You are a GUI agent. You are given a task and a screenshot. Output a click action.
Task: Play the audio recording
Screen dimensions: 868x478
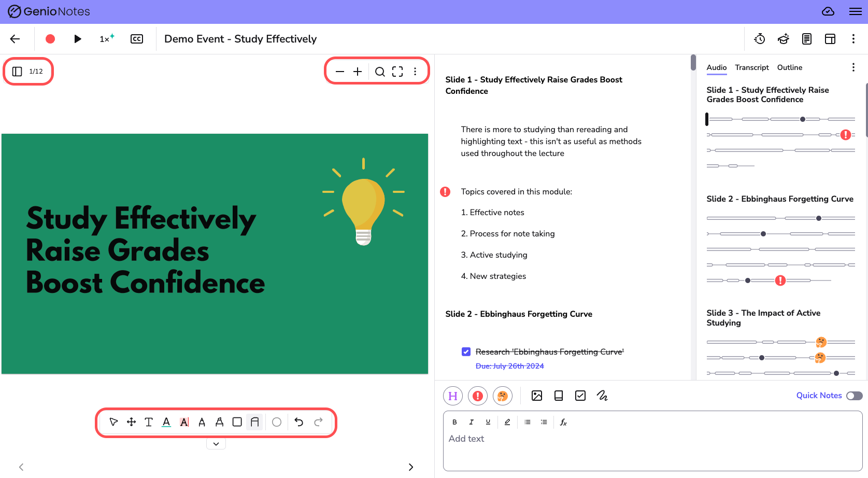coord(78,39)
